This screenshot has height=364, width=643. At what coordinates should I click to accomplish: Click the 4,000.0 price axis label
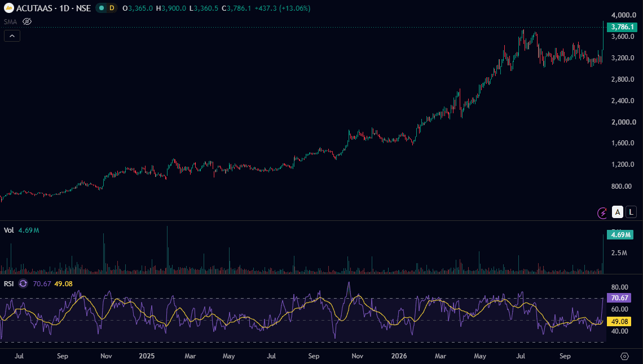pyautogui.click(x=624, y=15)
